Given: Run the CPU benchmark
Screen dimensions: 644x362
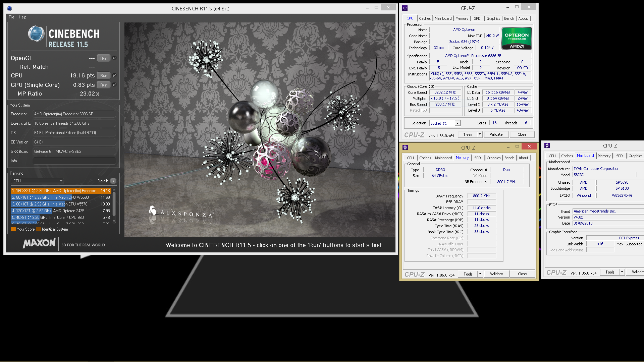Looking at the screenshot, I should coord(104,75).
